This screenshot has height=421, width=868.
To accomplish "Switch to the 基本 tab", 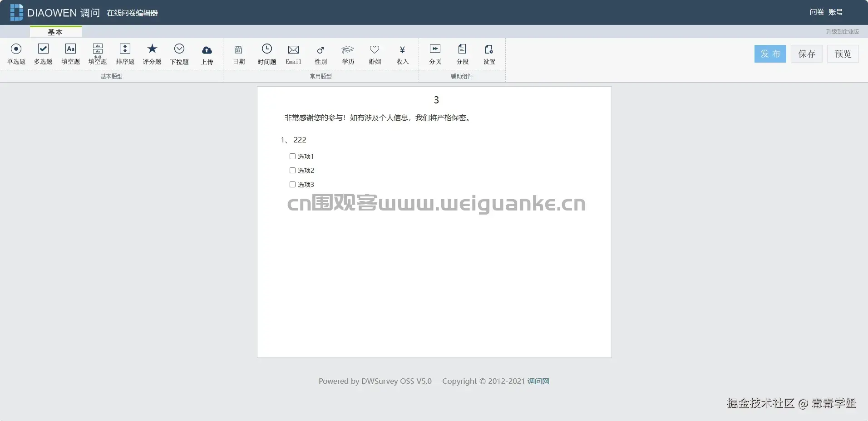I will [x=55, y=32].
